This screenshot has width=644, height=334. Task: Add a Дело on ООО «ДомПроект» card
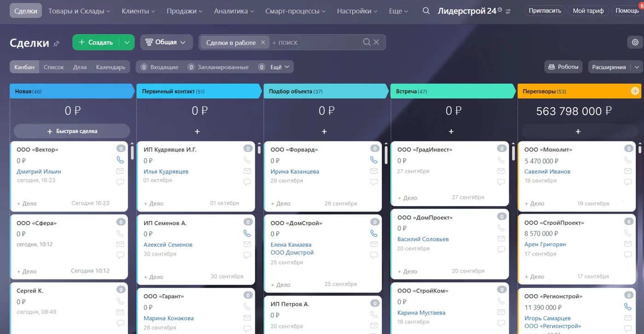click(x=407, y=272)
